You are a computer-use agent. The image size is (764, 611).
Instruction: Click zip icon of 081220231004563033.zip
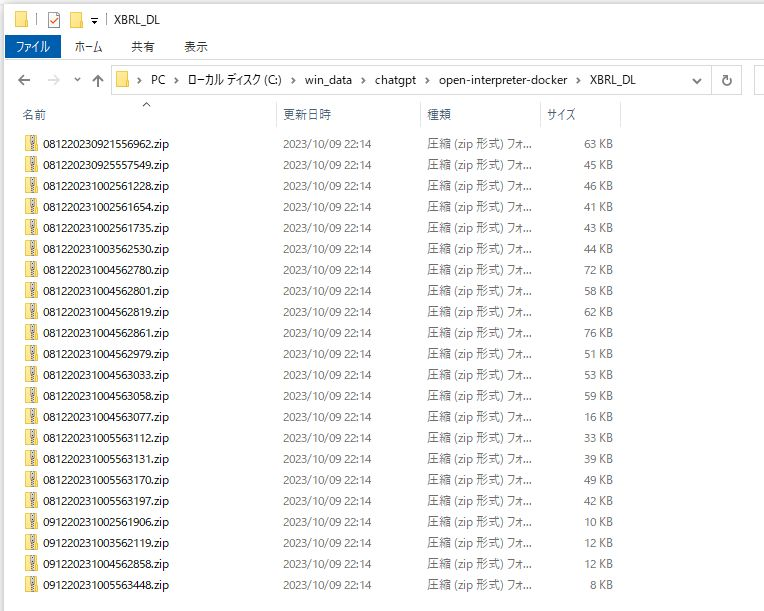[31, 374]
